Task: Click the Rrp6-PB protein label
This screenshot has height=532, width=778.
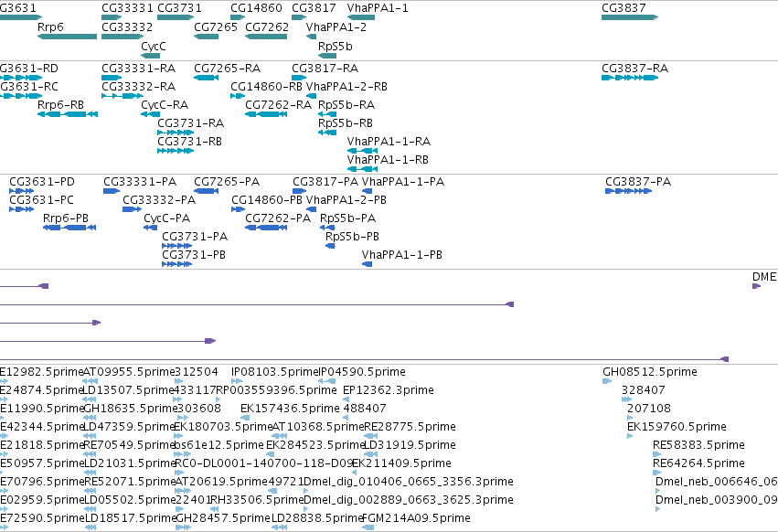Action: pos(66,218)
